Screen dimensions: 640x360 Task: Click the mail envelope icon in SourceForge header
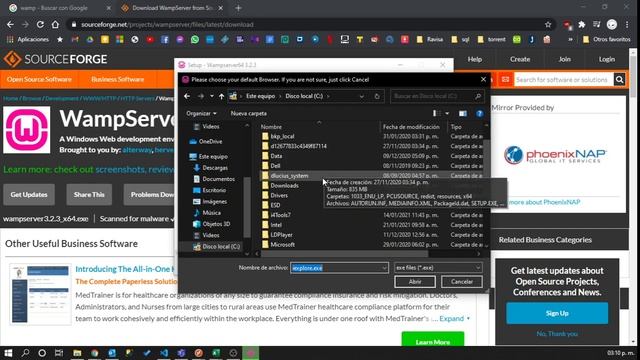[505, 80]
